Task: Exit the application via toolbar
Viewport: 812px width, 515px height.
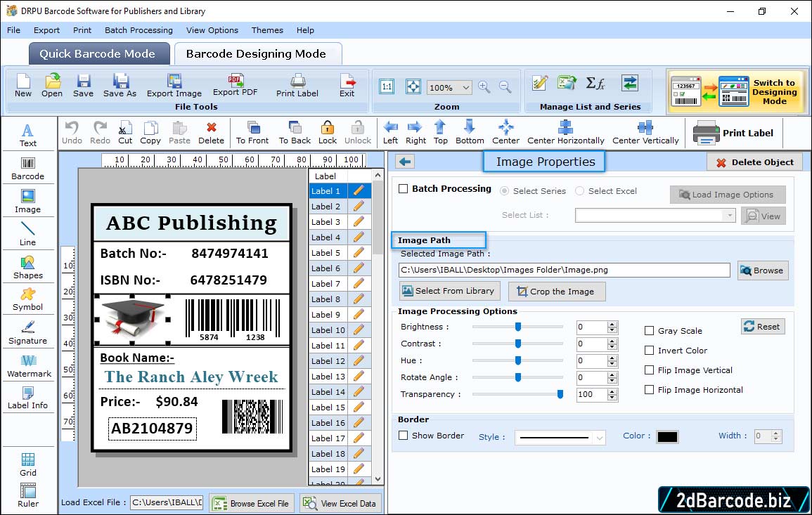Action: 347,86
